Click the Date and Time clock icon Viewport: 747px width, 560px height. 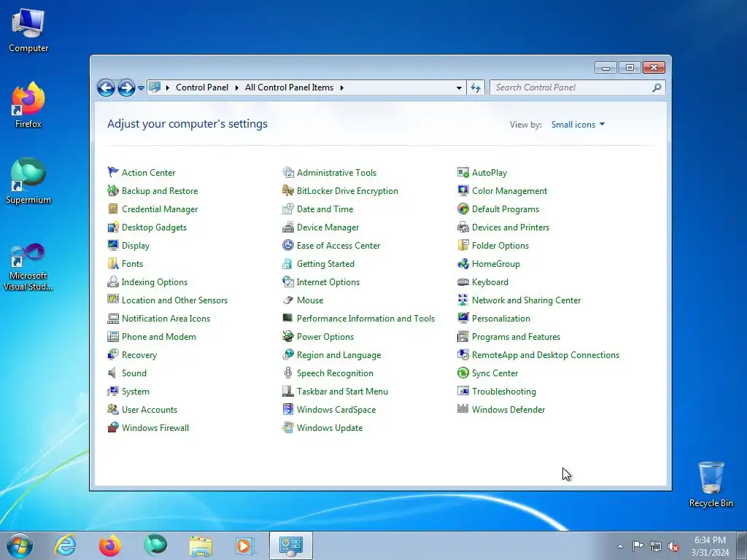tap(287, 209)
